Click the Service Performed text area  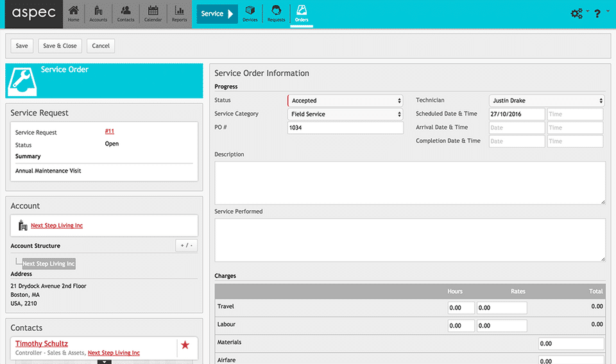pyautogui.click(x=410, y=240)
